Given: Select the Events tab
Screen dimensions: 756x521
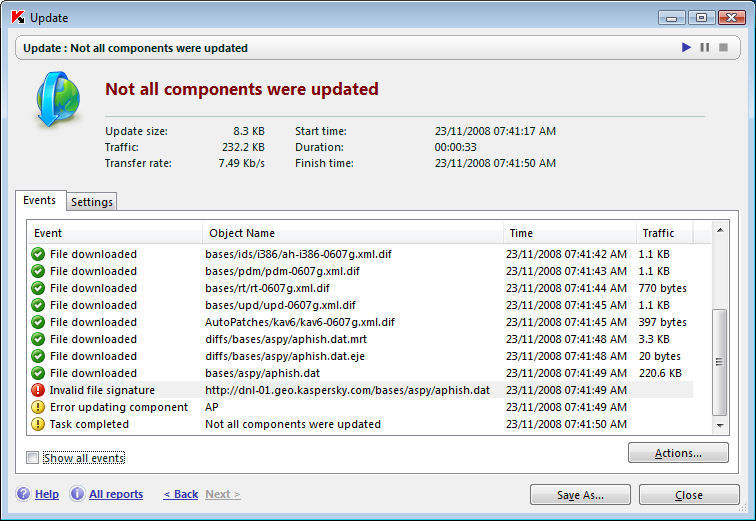Looking at the screenshot, I should [40, 200].
